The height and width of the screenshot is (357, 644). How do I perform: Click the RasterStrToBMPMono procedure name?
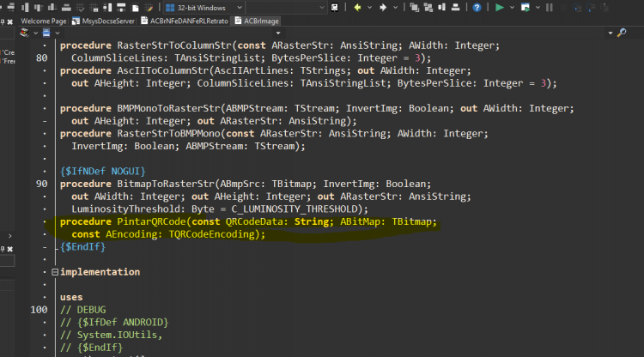pos(169,133)
